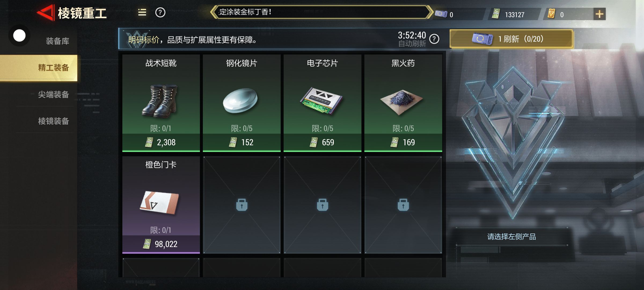
Task: Tap the last locked slot padlock in the row
Action: pos(403,205)
